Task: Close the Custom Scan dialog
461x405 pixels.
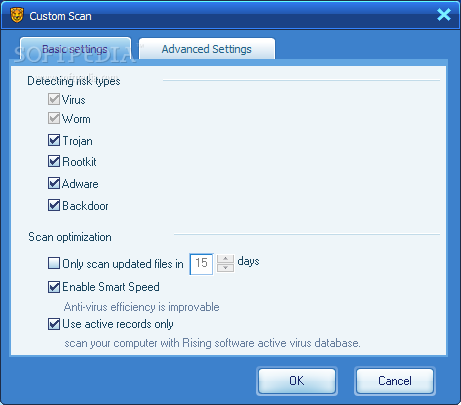Action: [x=444, y=15]
